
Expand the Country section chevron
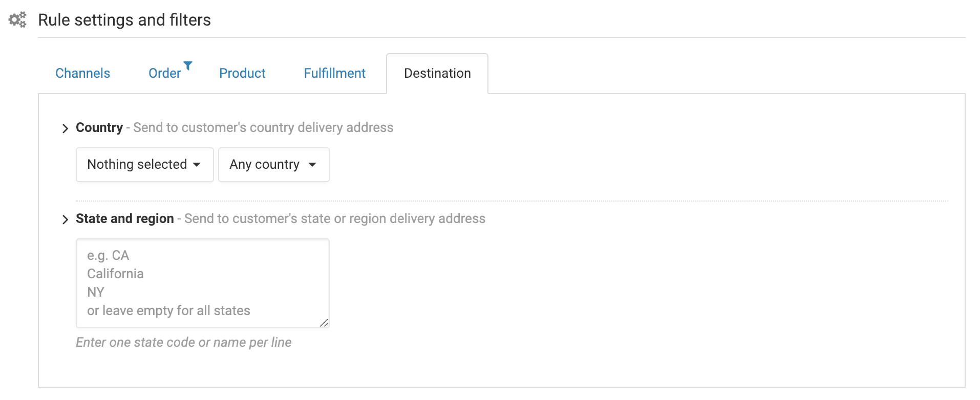[x=65, y=128]
